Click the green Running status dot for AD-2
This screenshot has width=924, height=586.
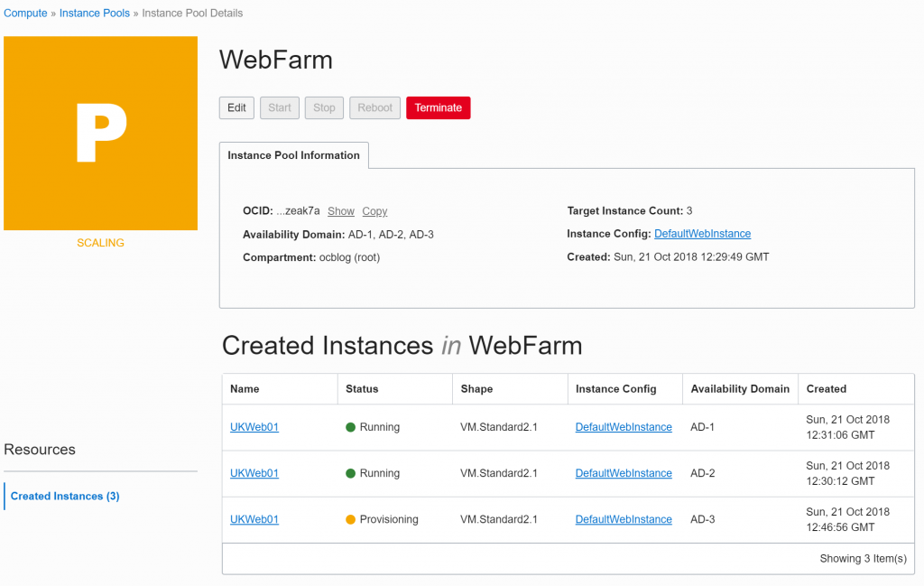351,473
